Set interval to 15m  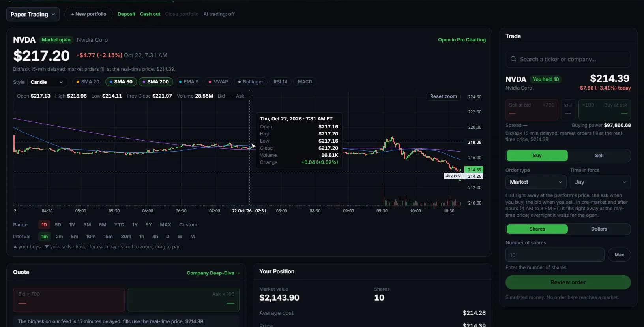click(x=108, y=237)
